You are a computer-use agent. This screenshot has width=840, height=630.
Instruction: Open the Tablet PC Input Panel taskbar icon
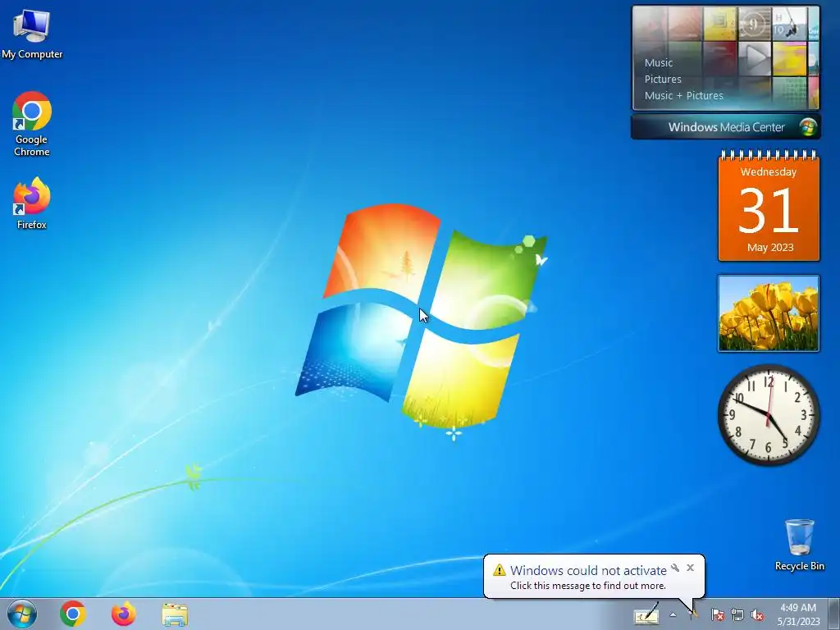(x=646, y=614)
